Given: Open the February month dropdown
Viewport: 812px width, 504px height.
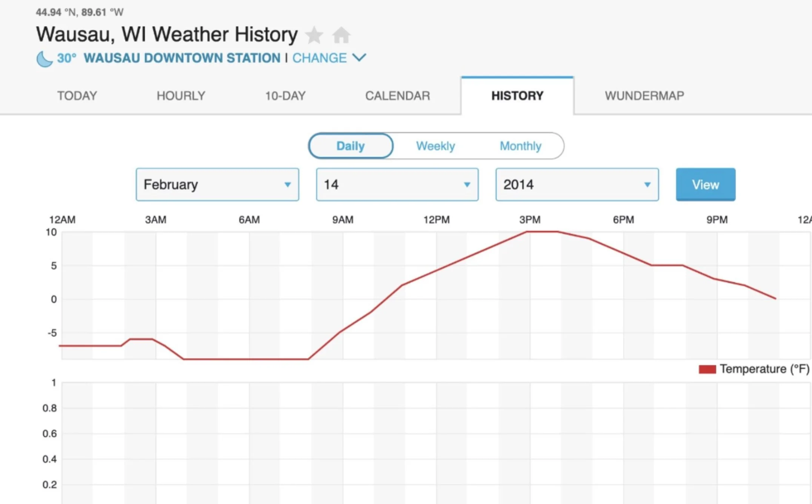Looking at the screenshot, I should 217,184.
